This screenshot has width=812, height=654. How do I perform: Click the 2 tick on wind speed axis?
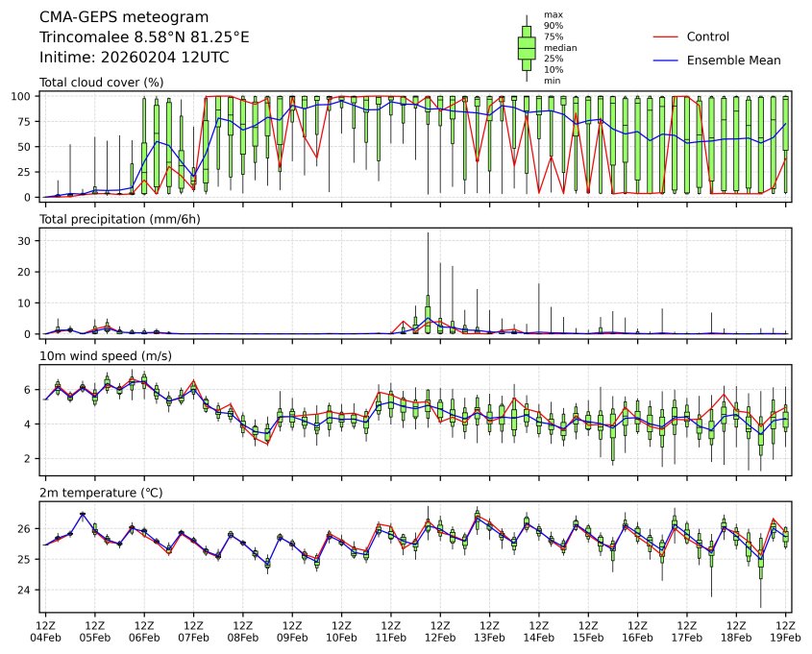[x=28, y=458]
